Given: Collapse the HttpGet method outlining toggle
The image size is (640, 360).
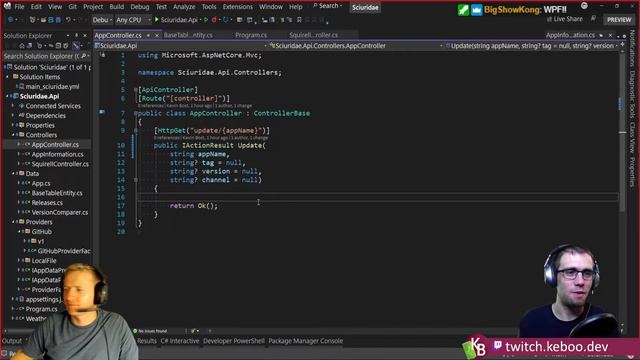Looking at the screenshot, I should point(136,131).
